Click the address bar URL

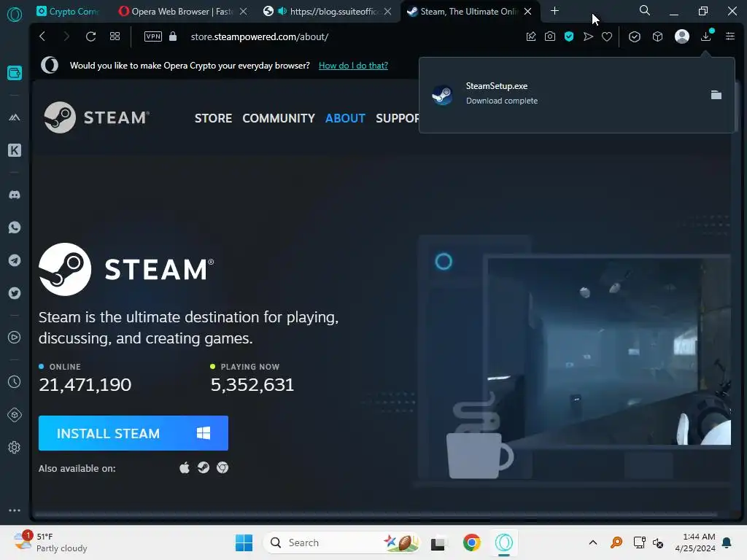[259, 36]
